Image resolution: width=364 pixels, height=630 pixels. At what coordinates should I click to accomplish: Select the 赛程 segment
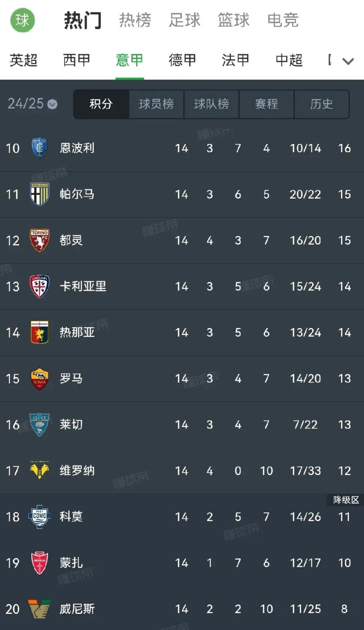tap(266, 104)
